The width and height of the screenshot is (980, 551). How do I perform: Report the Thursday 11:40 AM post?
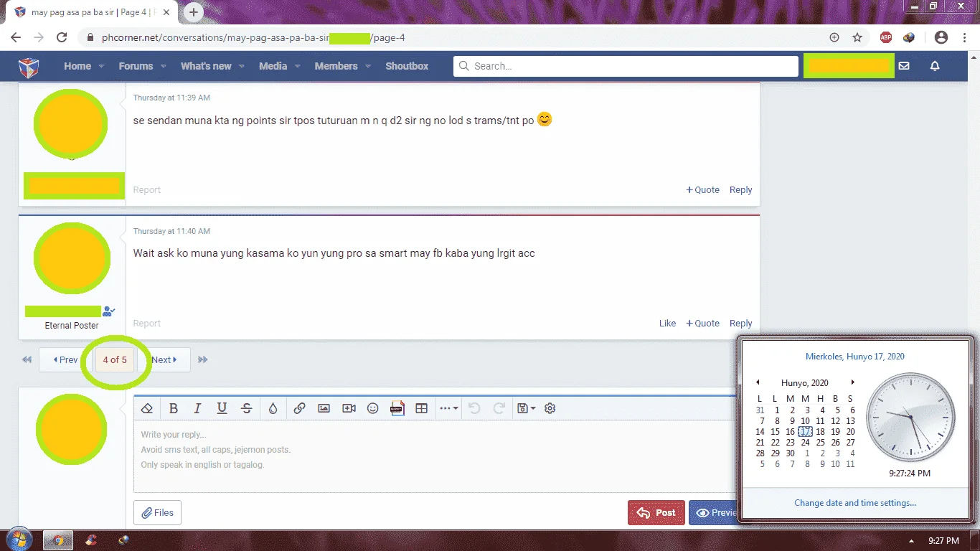point(146,324)
